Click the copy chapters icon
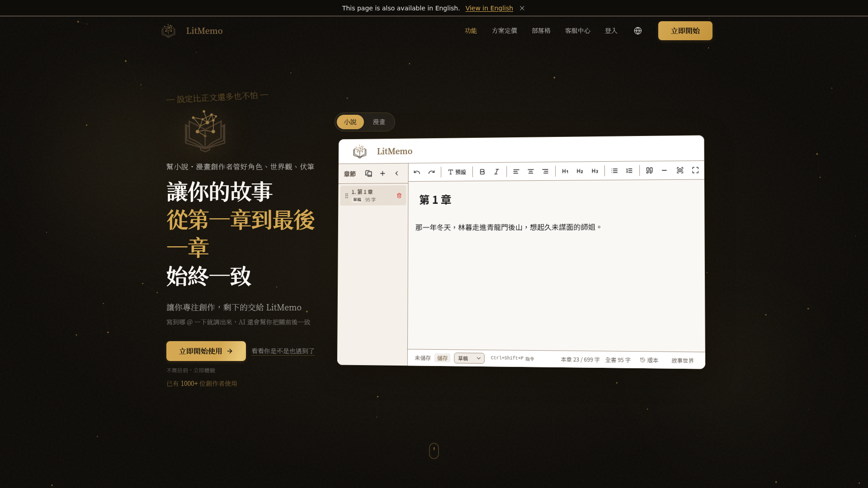This screenshot has height=488, width=868. pyautogui.click(x=368, y=174)
